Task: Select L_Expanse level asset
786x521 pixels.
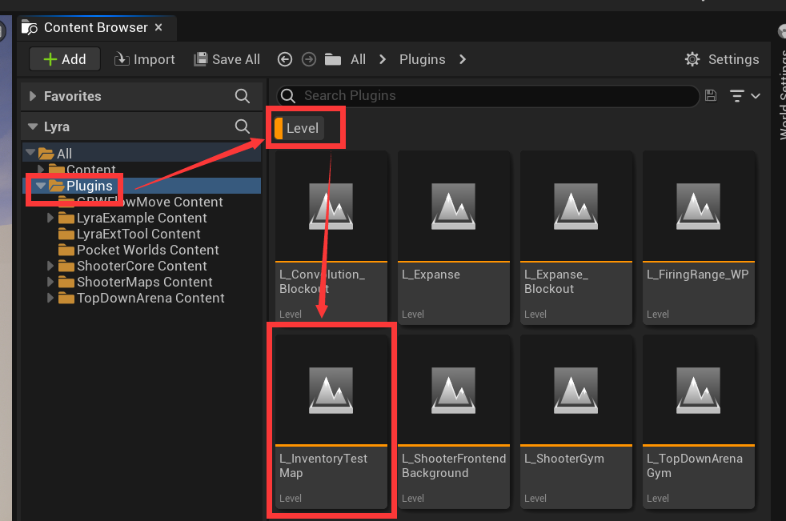Action: pyautogui.click(x=454, y=238)
